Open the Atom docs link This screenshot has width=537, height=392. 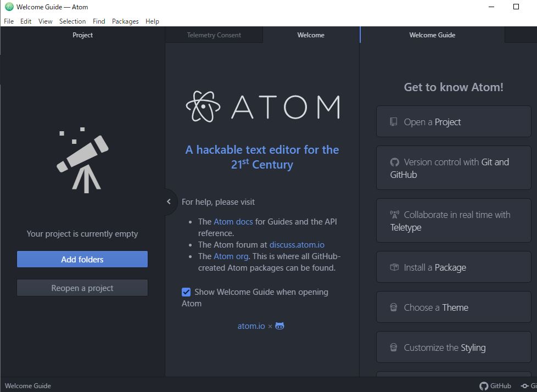tap(233, 221)
